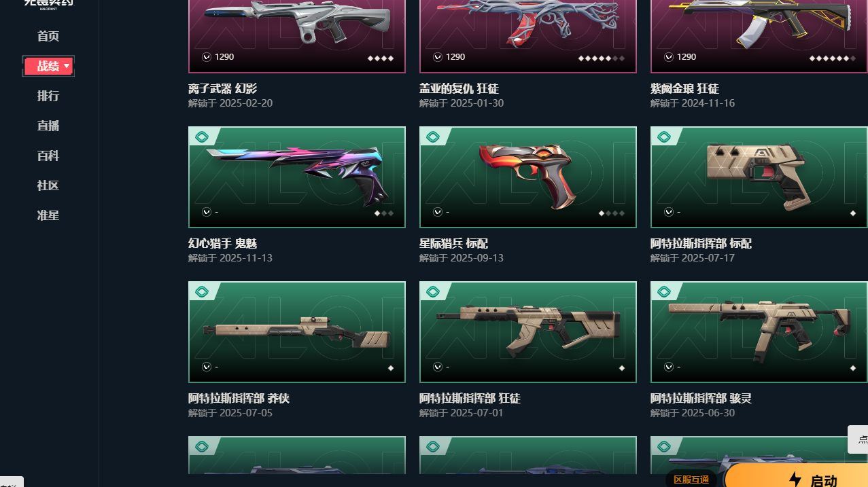Go to 排行 in the sidebar
The height and width of the screenshot is (487, 868).
48,96
